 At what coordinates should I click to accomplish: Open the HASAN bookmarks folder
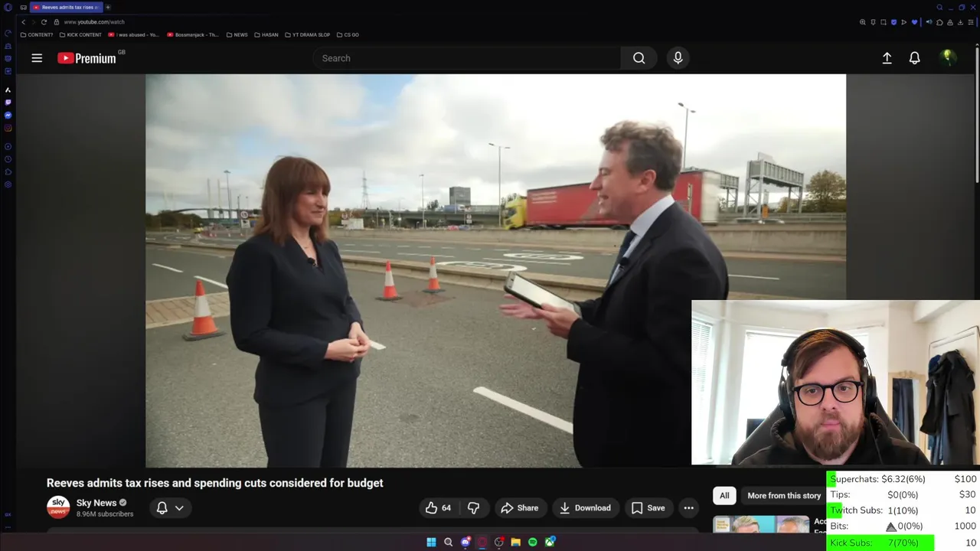[266, 34]
